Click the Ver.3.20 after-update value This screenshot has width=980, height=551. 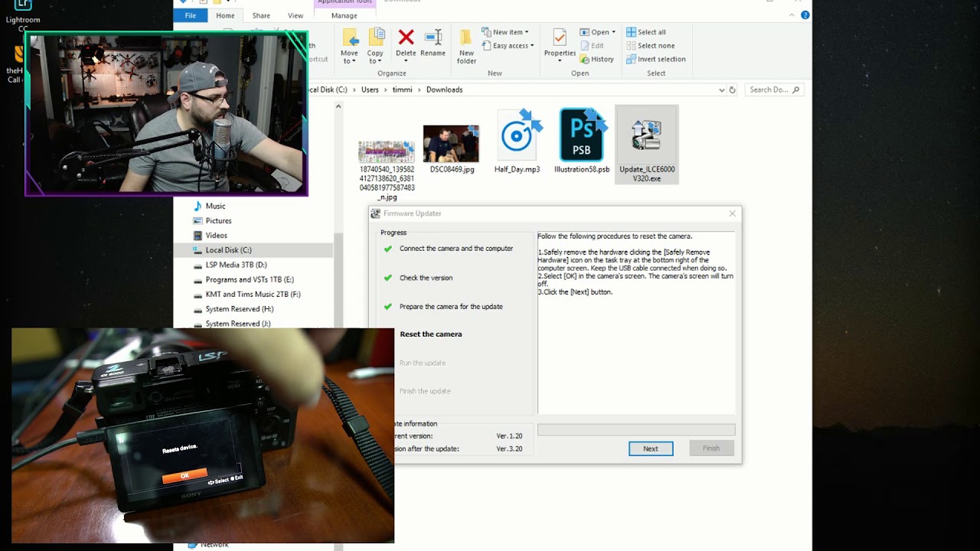(x=509, y=449)
